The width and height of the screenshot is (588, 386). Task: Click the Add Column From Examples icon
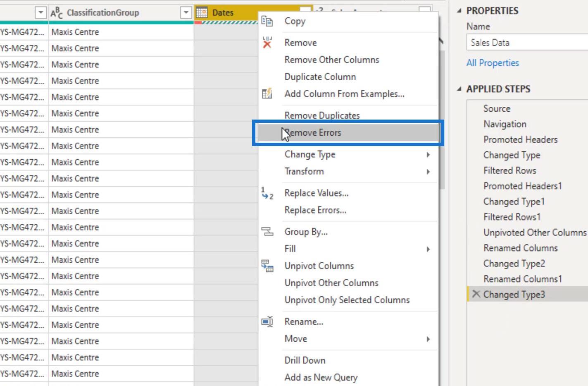pyautogui.click(x=267, y=94)
